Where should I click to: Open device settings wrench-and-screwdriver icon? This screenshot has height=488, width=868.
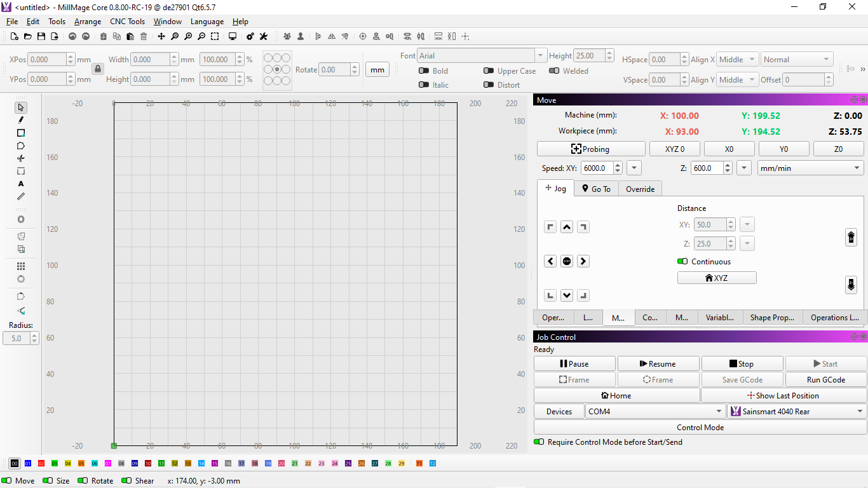tap(264, 37)
